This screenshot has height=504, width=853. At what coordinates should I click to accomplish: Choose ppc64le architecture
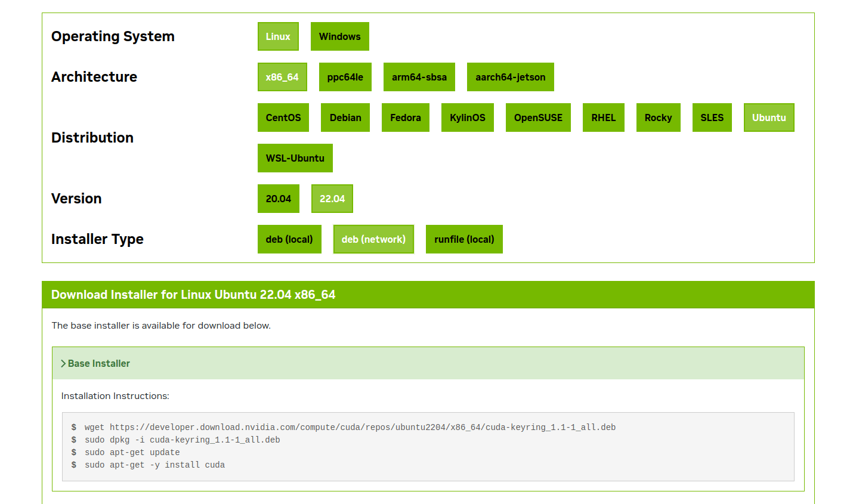pyautogui.click(x=345, y=77)
